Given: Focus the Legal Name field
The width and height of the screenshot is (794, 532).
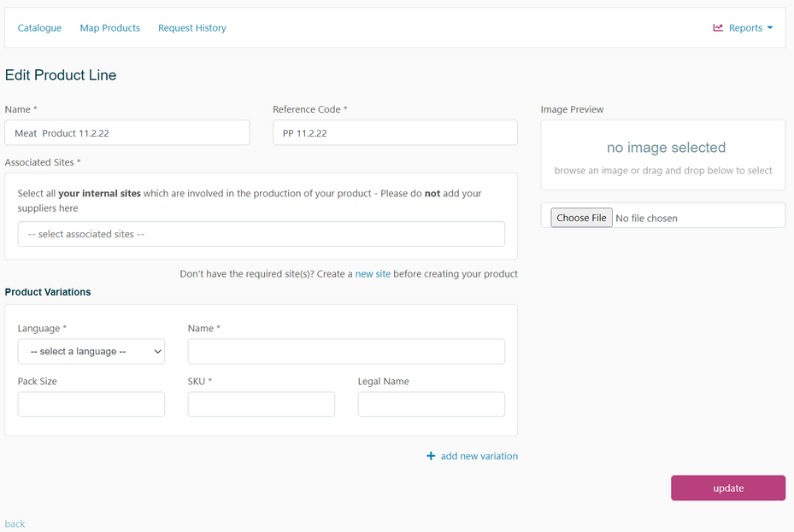Looking at the screenshot, I should click(x=431, y=404).
